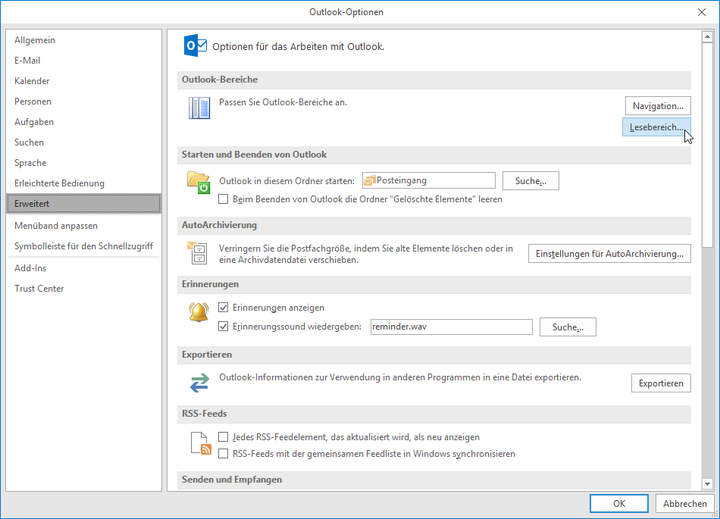The height and width of the screenshot is (519, 720).
Task: Click the scrollbar up arrow
Action: (x=707, y=37)
